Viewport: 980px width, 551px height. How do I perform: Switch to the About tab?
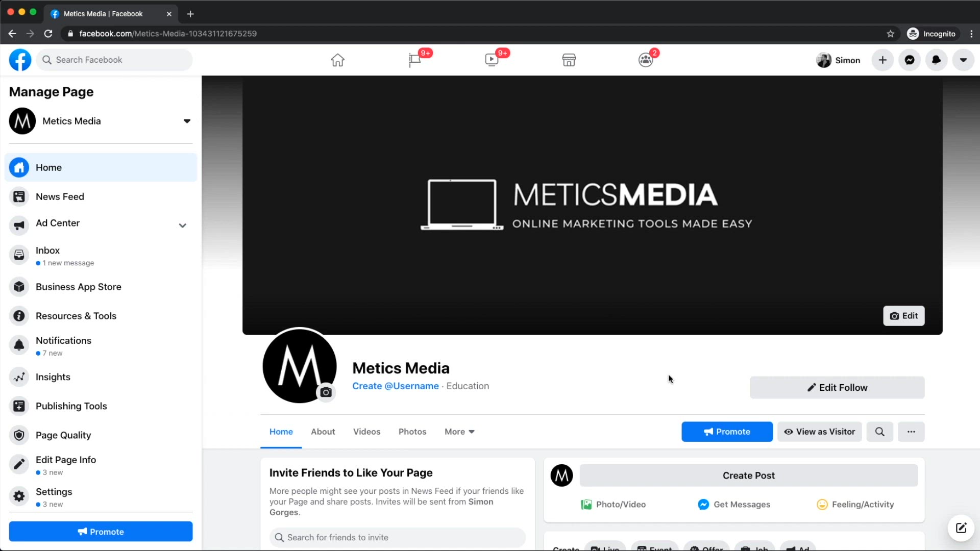(323, 432)
